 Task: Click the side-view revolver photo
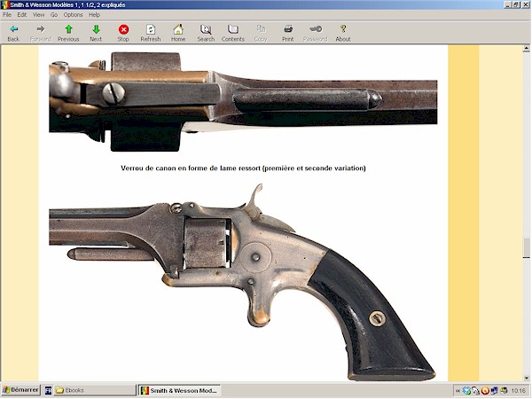(x=242, y=282)
